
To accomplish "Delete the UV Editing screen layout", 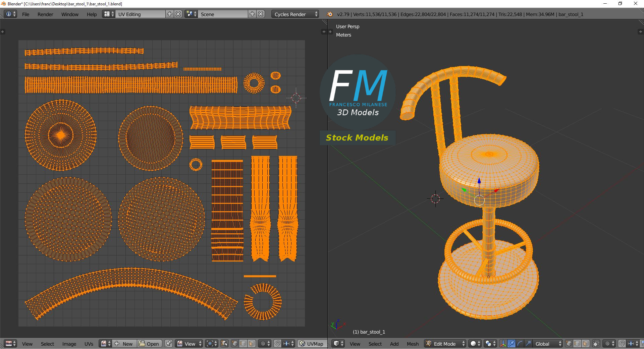I will (x=178, y=14).
